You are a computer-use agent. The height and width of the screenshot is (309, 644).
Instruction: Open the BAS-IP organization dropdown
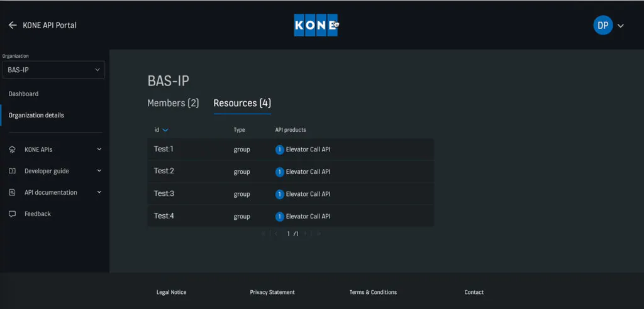53,70
